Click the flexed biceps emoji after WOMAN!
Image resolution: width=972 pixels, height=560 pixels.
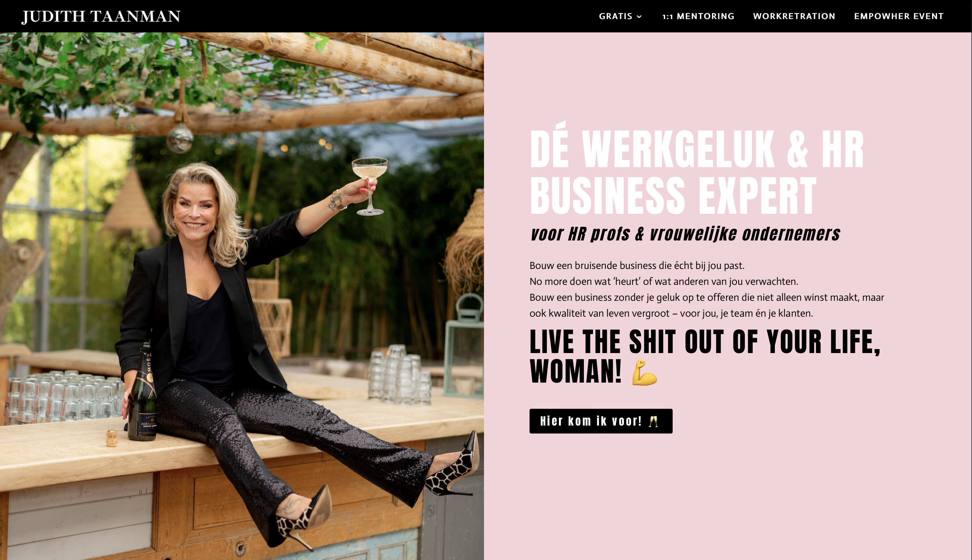(644, 372)
